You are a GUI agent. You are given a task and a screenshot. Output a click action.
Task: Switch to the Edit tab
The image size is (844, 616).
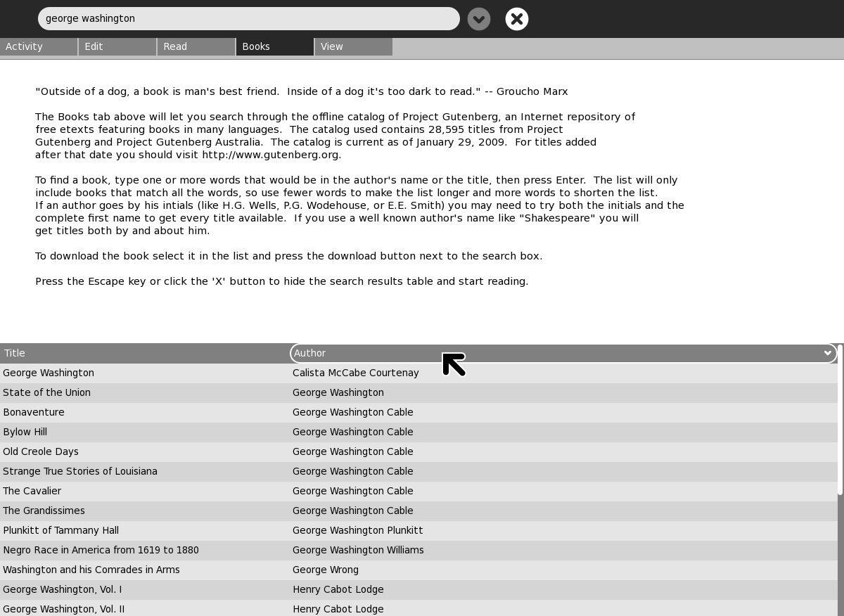click(x=117, y=46)
